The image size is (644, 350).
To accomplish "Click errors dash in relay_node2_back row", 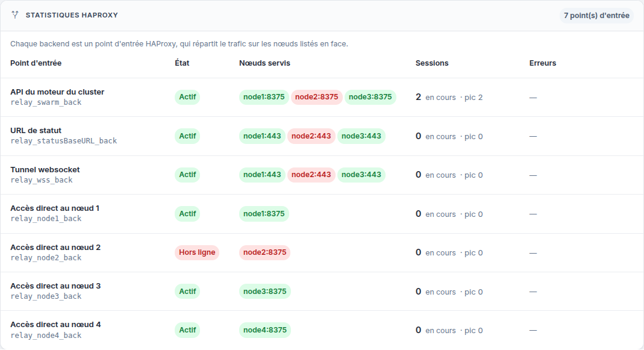I will [x=533, y=253].
